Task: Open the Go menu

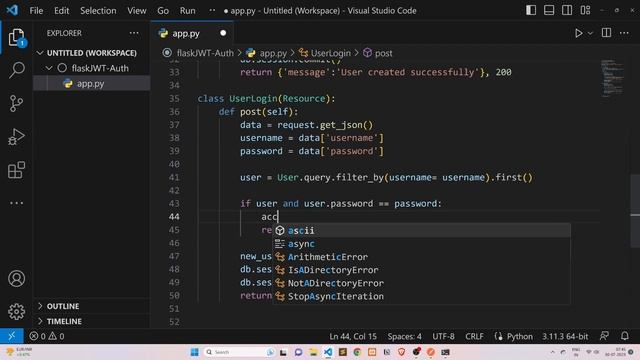Action: (163, 11)
